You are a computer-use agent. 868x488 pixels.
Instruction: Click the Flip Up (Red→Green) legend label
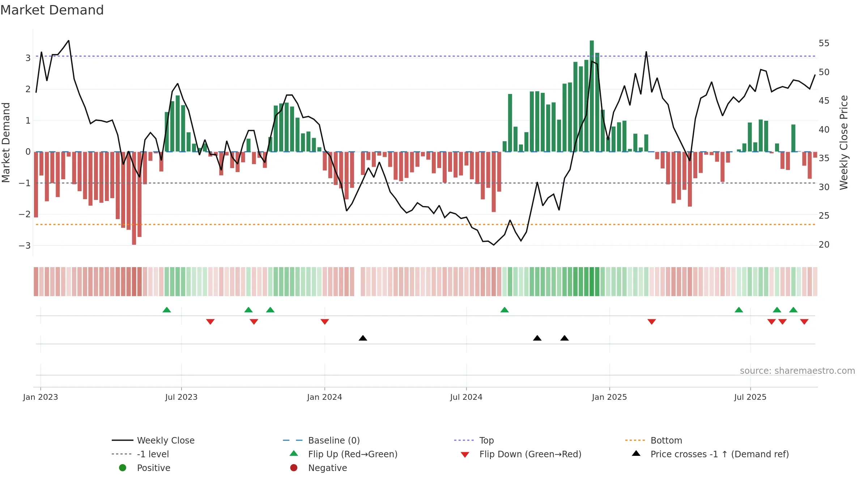click(353, 454)
